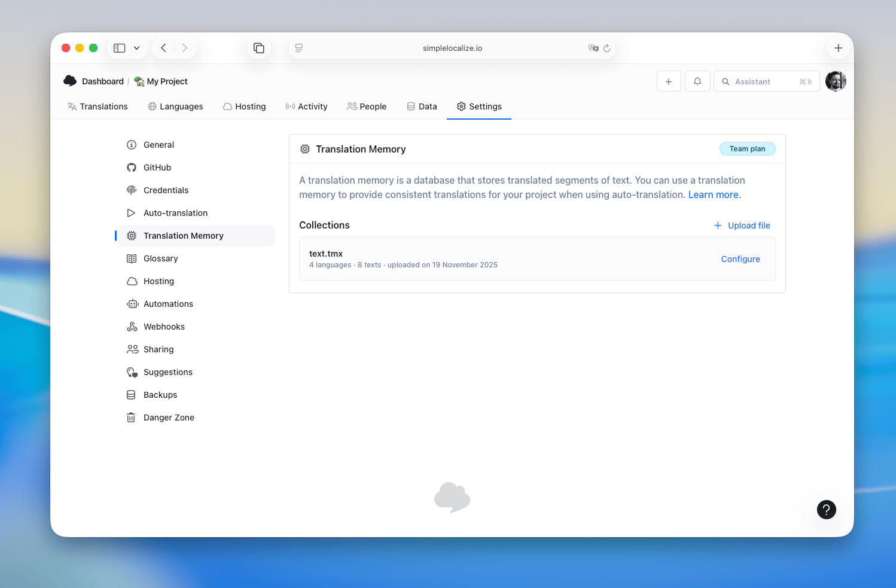Click the SimpleLocalize cloud logo

(x=70, y=81)
